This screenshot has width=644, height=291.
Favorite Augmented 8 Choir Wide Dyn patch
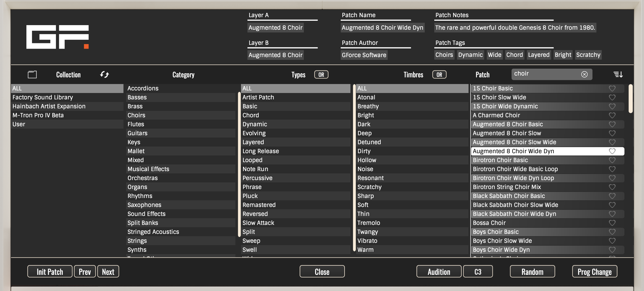(x=612, y=151)
